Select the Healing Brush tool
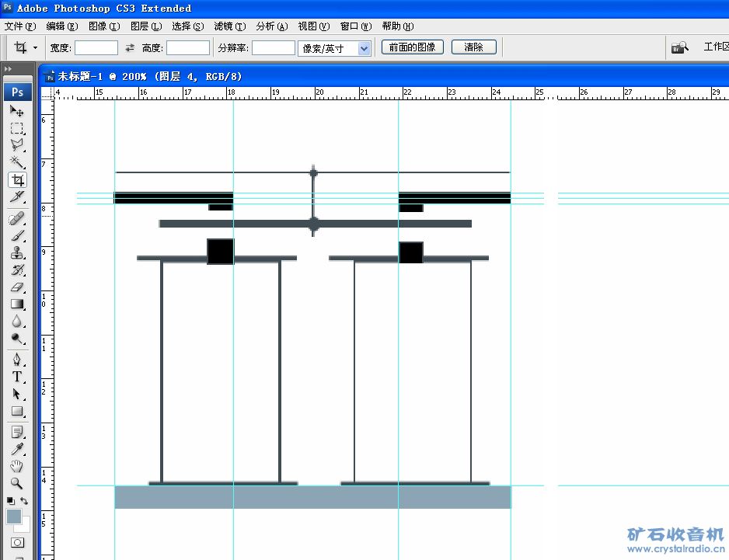Viewport: 729px width, 560px height. coord(17,218)
